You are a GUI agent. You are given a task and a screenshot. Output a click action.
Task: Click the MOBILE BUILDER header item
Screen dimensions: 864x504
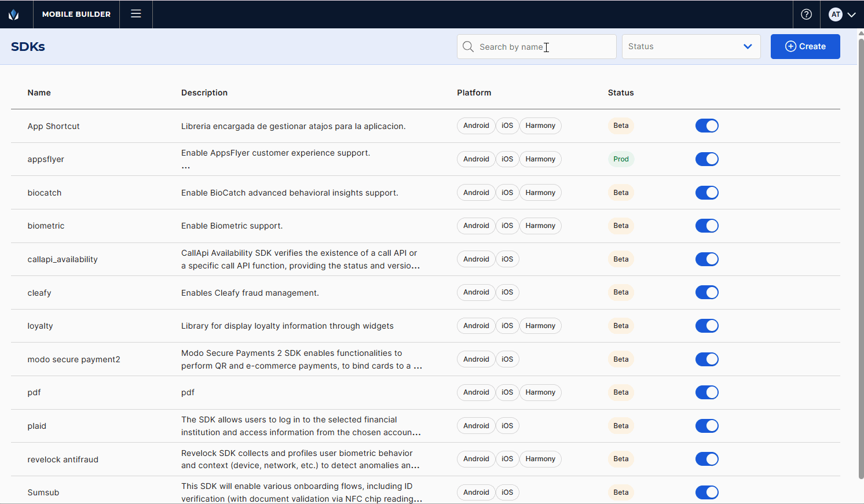click(x=76, y=14)
